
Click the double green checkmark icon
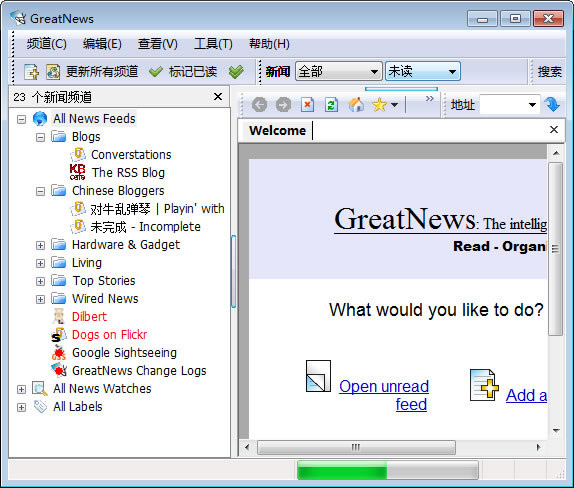pos(236,72)
